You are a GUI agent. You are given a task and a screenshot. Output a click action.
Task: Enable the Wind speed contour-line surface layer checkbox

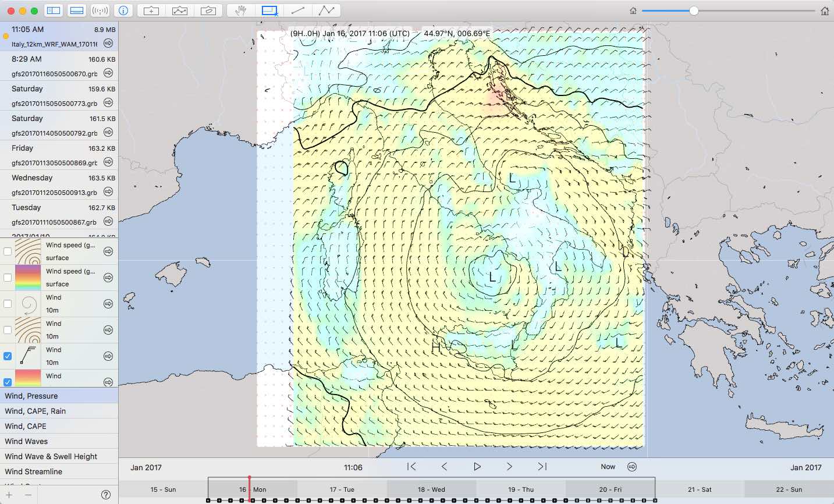[8, 251]
